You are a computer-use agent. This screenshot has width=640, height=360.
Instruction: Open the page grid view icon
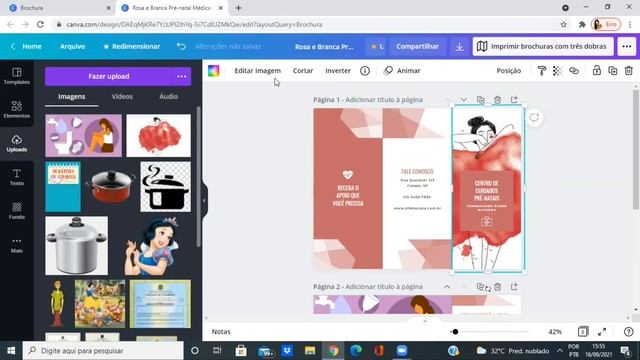tap(583, 332)
